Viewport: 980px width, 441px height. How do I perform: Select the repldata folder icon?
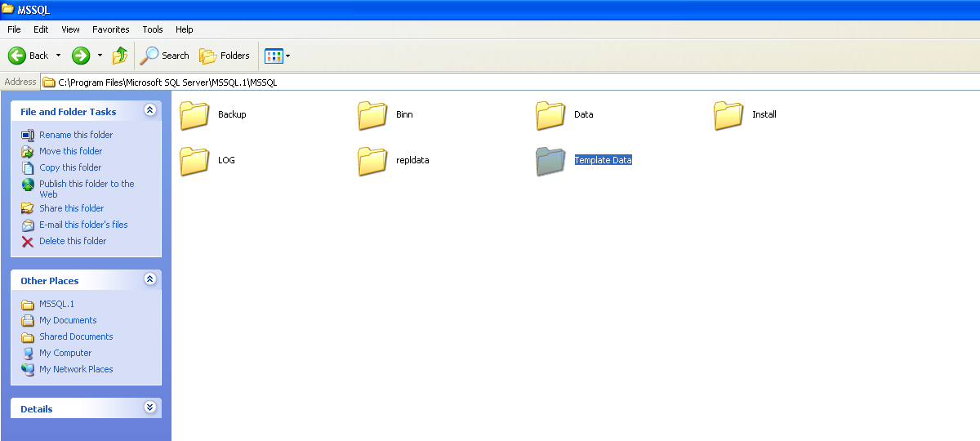[x=372, y=161]
